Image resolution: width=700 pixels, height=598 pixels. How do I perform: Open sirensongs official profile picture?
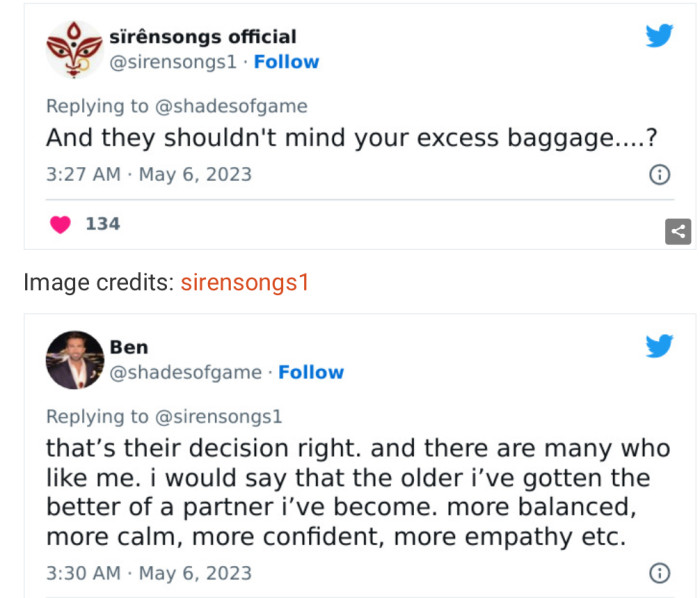click(x=75, y=49)
